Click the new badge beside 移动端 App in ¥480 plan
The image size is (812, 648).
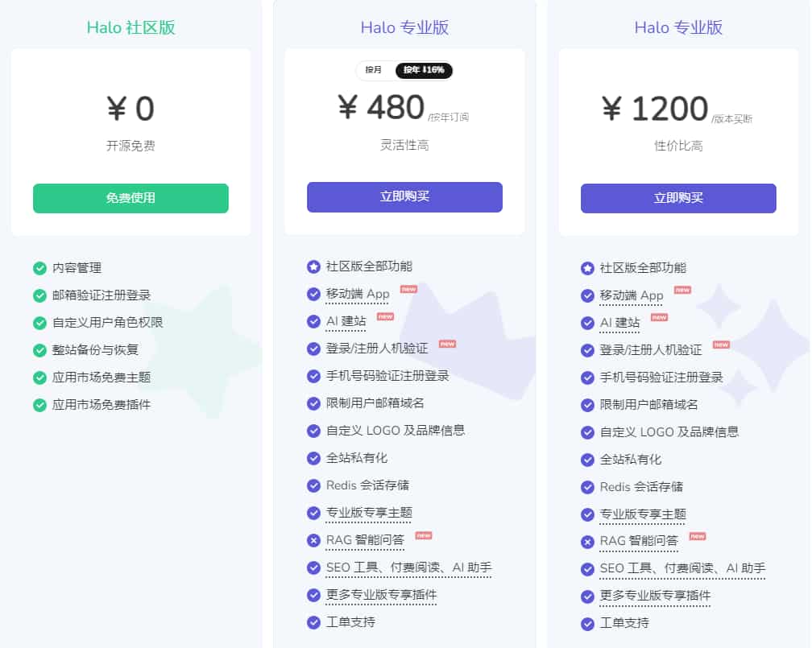tap(408, 289)
